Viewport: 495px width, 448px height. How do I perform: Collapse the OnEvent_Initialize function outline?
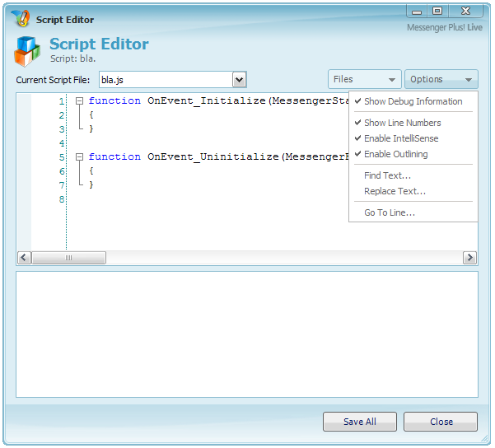click(x=80, y=101)
